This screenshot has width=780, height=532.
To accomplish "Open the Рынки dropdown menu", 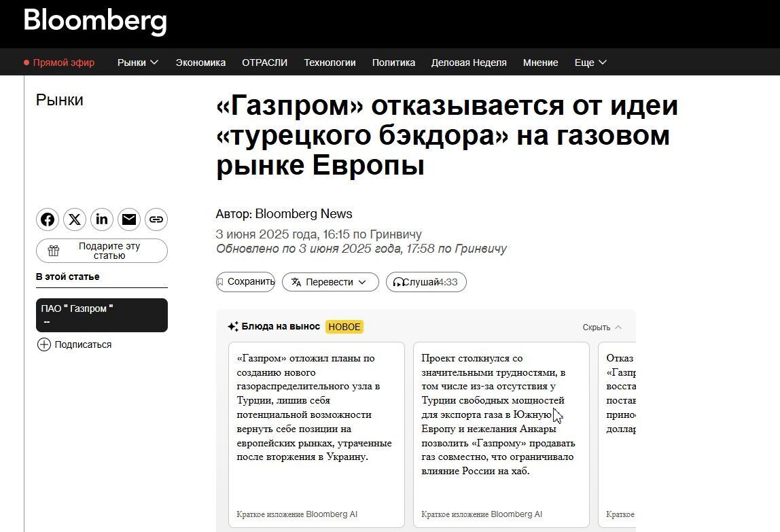I will tap(138, 62).
